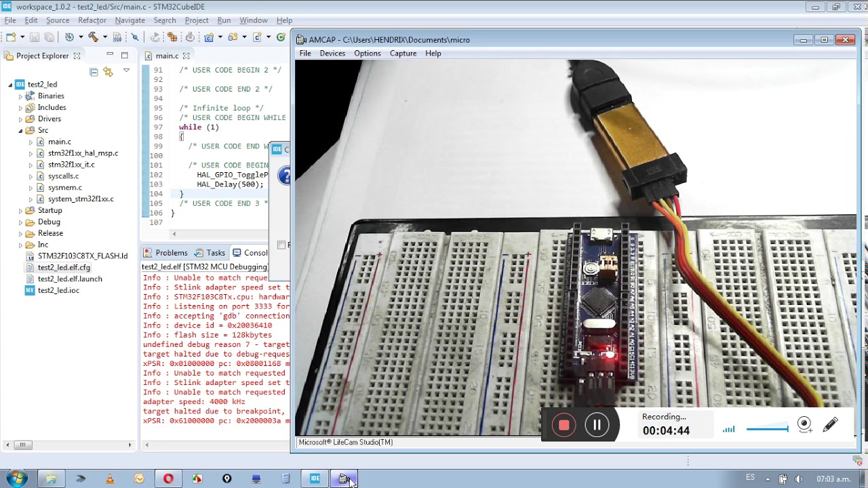Open the Build hammer dropdown arrow

[x=104, y=37]
